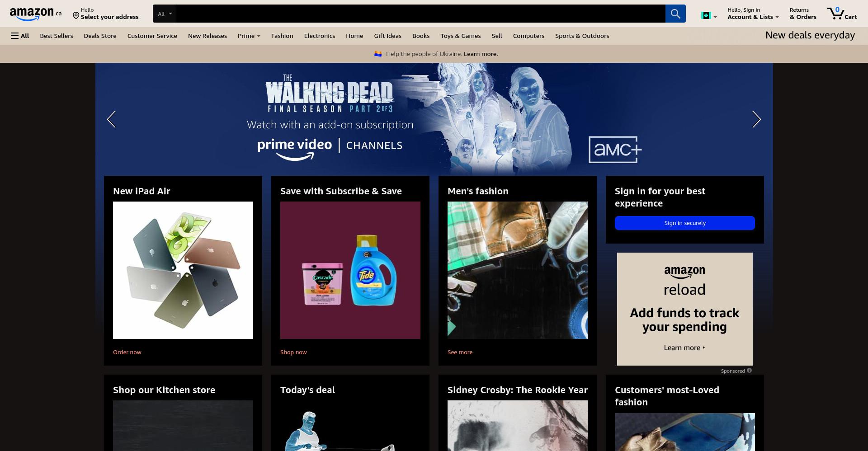Open the search category All dropdown
Screen dimensions: 868x451
click(x=165, y=14)
